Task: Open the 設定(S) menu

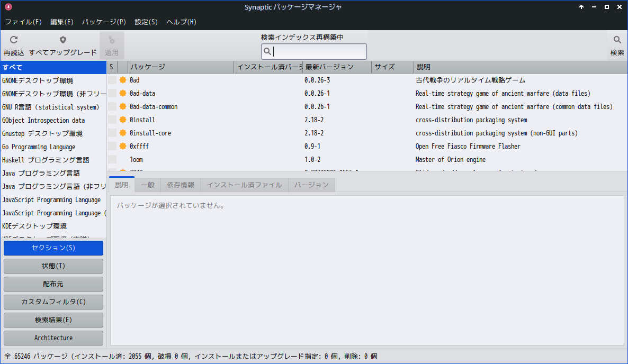Action: click(146, 22)
